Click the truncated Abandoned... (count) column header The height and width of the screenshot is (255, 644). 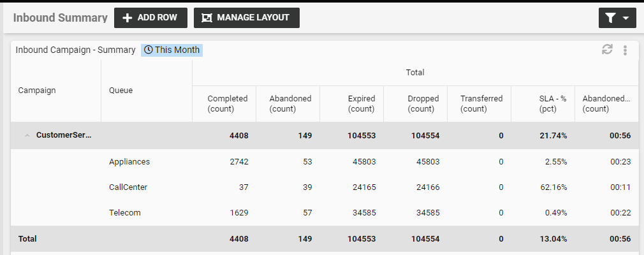606,103
